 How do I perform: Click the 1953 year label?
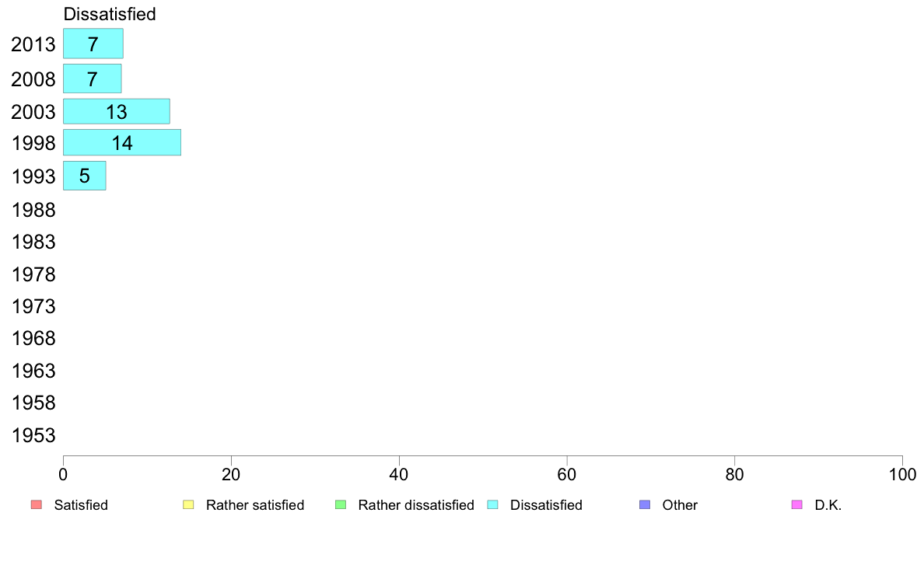(33, 435)
